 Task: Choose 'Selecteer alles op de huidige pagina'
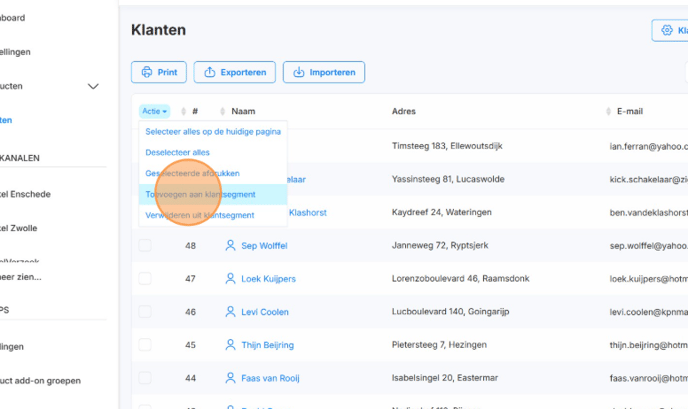pyautogui.click(x=212, y=132)
